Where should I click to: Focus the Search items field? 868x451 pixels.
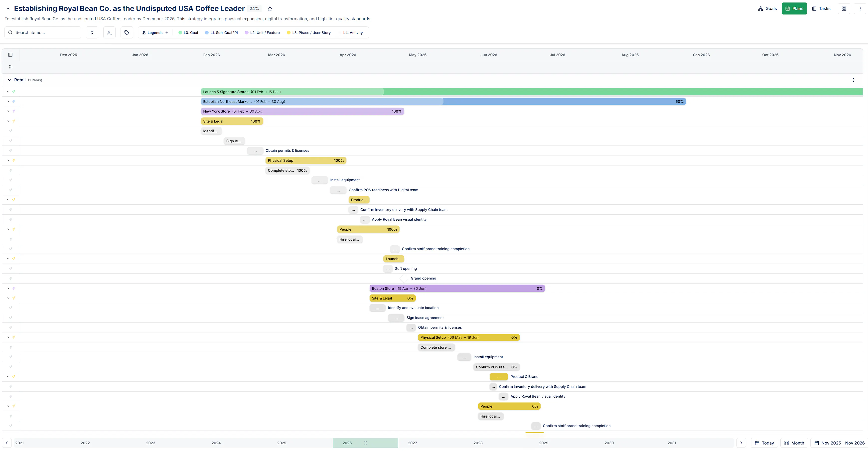[x=43, y=32]
